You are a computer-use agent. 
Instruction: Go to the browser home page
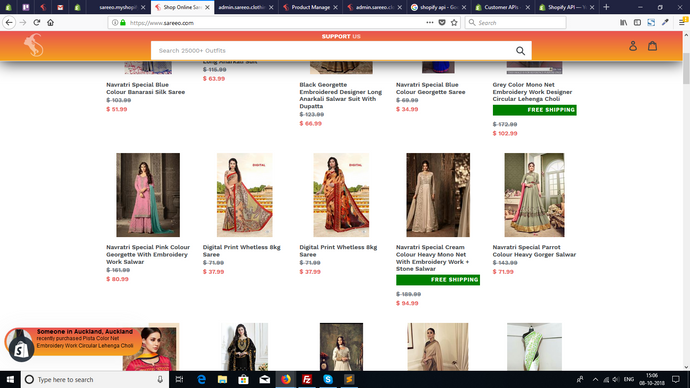[51, 22]
